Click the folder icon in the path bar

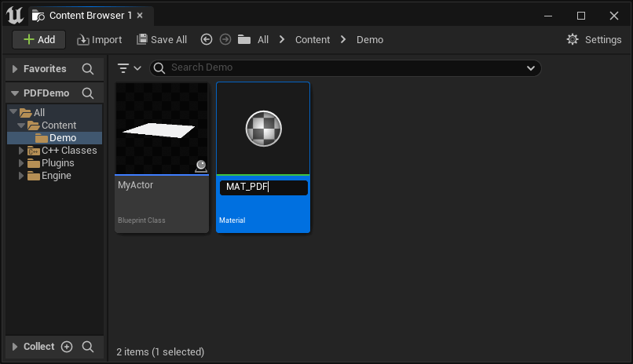[243, 39]
